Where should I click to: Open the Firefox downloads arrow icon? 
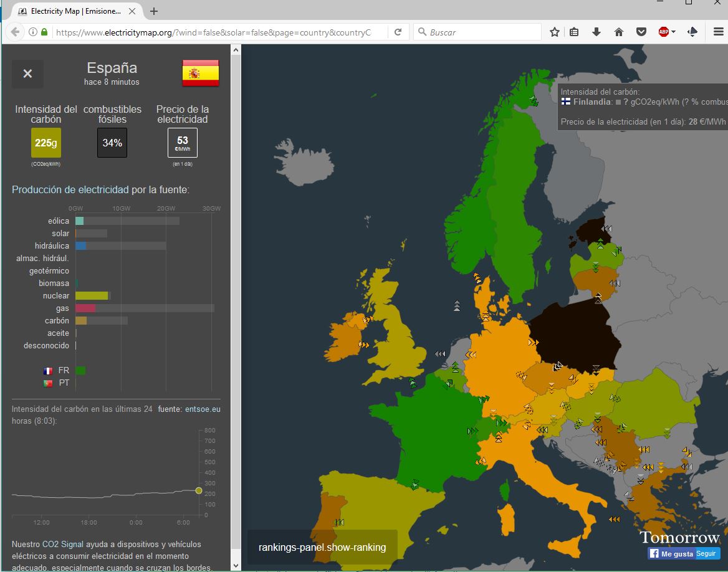pyautogui.click(x=596, y=32)
